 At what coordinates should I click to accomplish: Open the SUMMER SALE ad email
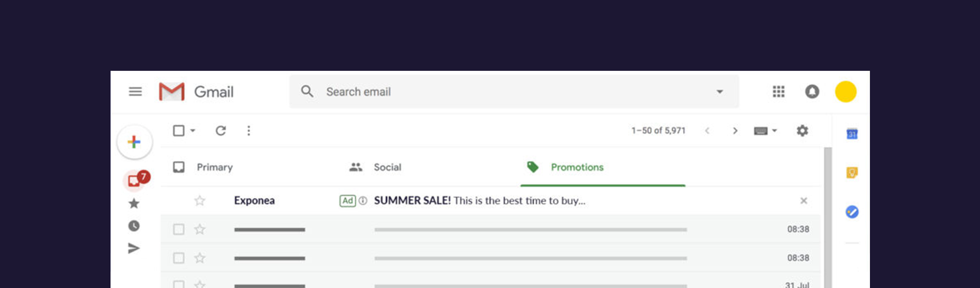(x=479, y=200)
